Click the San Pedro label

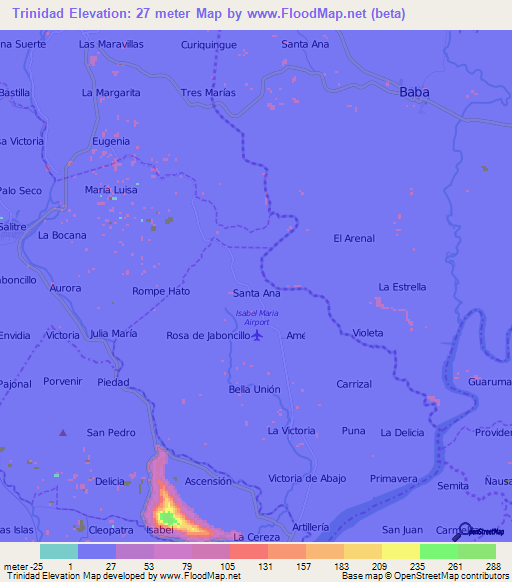tap(111, 432)
